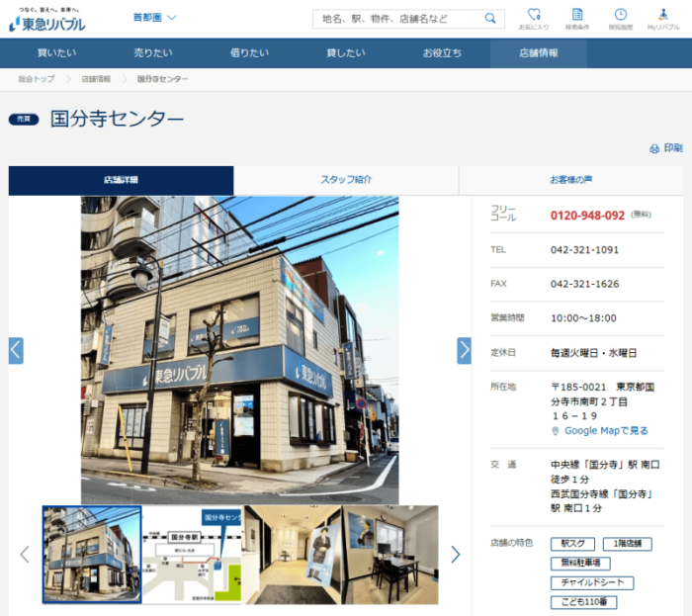Click the main storefront photo
The width and height of the screenshot is (692, 616).
[x=239, y=350]
